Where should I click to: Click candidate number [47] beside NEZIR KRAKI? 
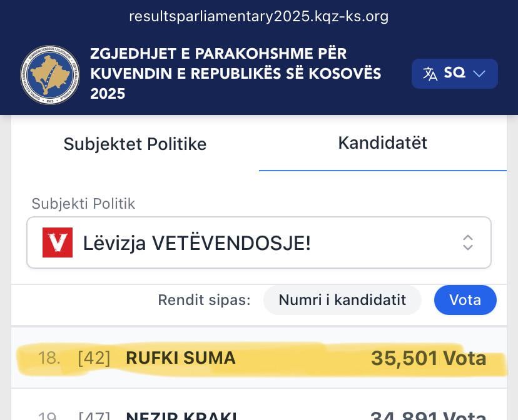[x=93, y=414]
